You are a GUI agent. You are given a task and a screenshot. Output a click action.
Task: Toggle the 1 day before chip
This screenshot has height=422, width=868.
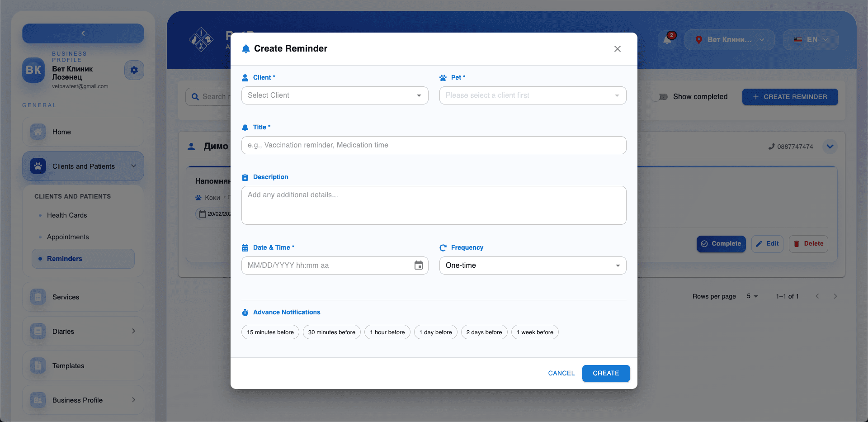(436, 332)
